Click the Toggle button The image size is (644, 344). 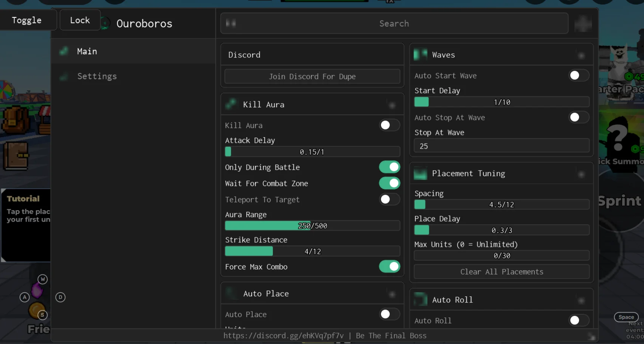(26, 20)
